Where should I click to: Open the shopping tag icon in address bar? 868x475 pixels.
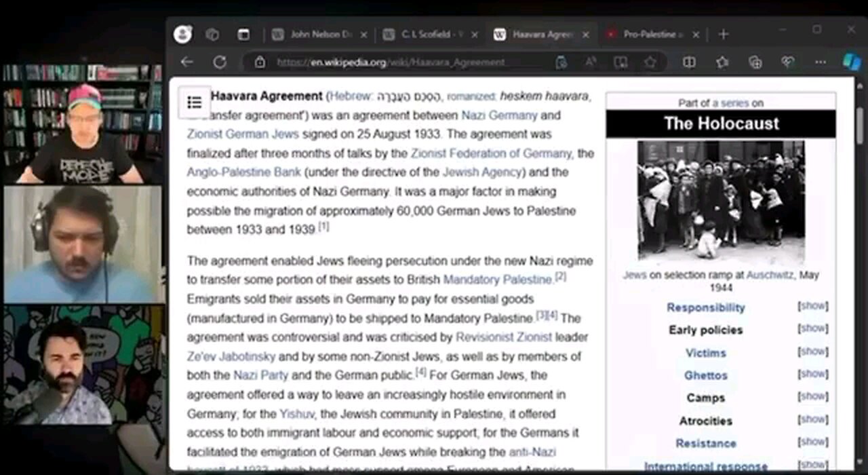(x=561, y=62)
